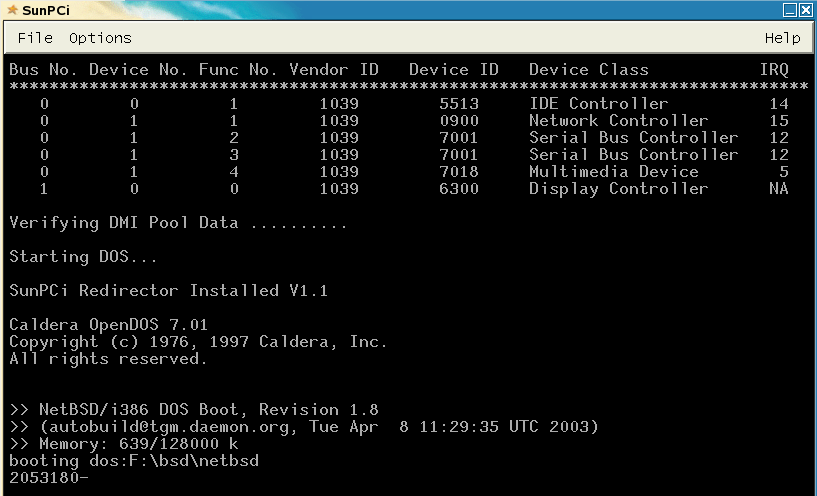Click the 'SunPCi Redirector Installed V1.1' text

(168, 291)
